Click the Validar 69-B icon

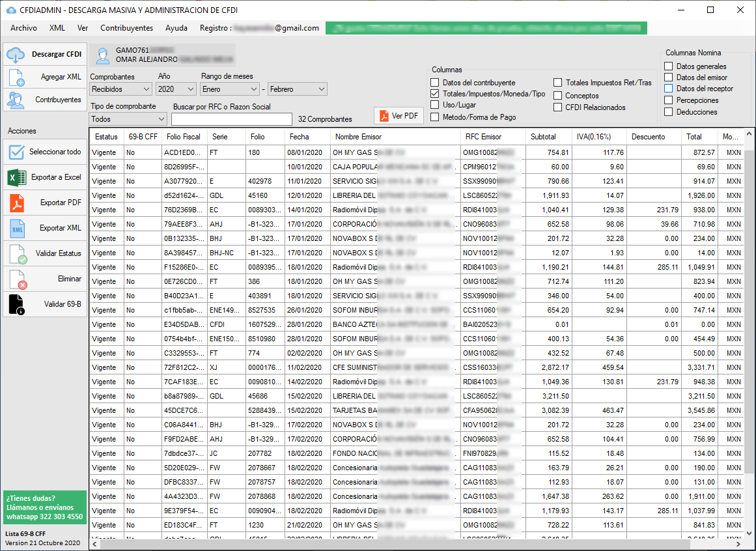(x=16, y=304)
